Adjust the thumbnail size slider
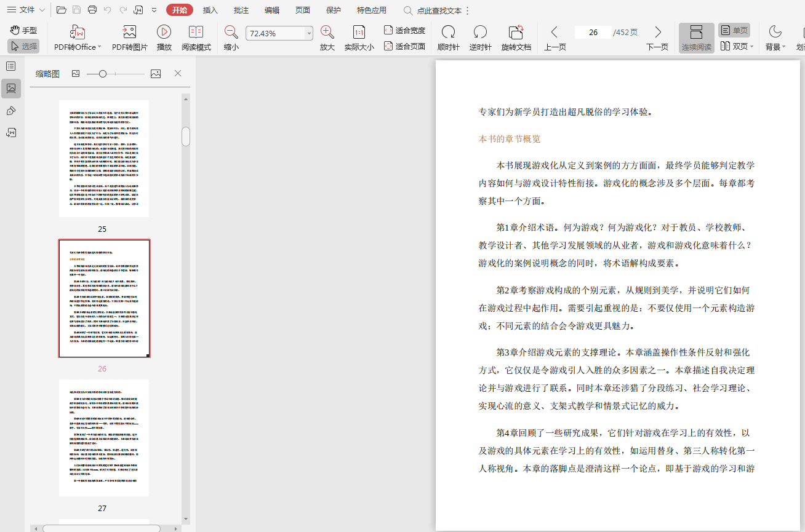 tap(103, 74)
